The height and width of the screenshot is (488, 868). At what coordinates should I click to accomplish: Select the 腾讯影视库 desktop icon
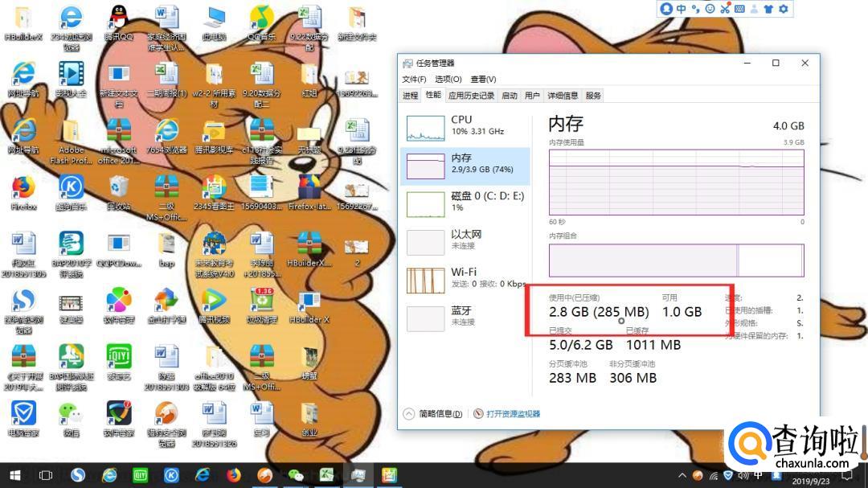pos(214,137)
